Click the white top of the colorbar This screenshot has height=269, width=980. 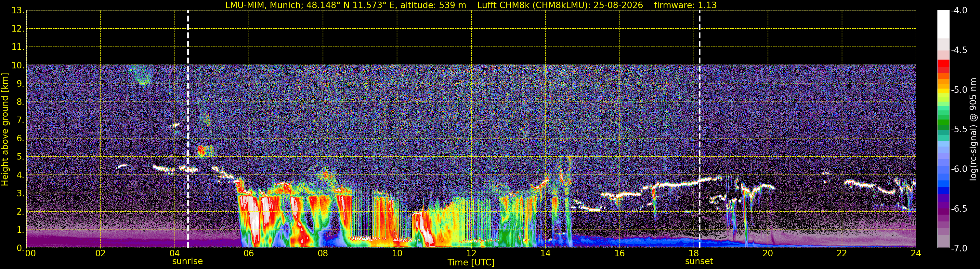click(943, 24)
